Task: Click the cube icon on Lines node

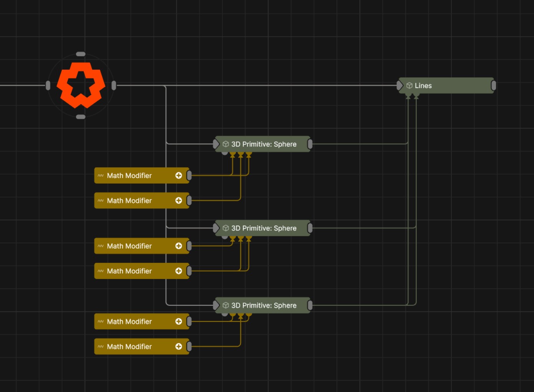Action: tap(410, 86)
